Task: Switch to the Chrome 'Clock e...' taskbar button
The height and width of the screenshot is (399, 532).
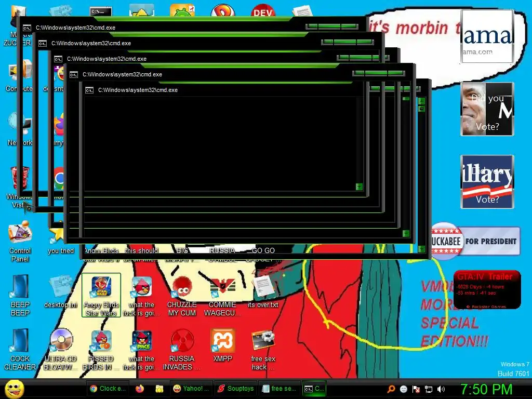Action: point(108,389)
